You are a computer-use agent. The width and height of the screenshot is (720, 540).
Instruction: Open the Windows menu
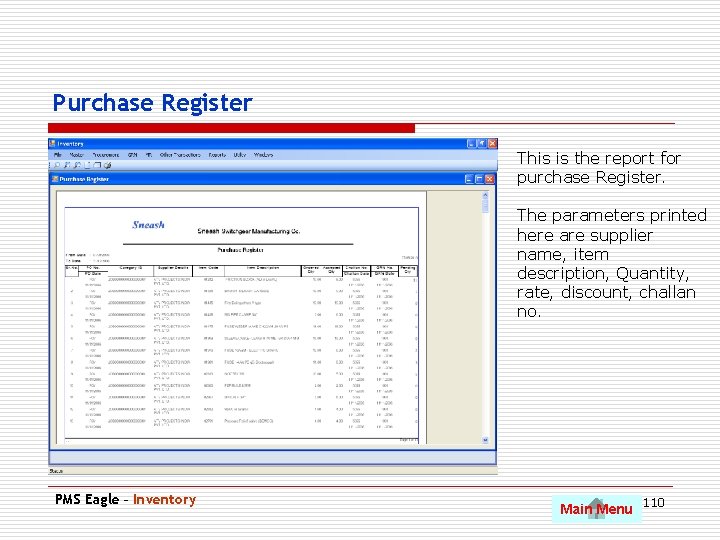click(x=263, y=155)
